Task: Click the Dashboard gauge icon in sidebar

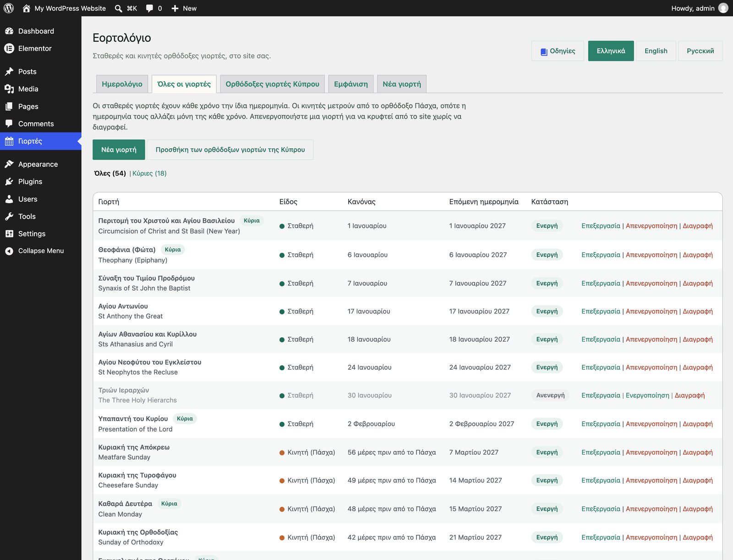Action: [9, 31]
